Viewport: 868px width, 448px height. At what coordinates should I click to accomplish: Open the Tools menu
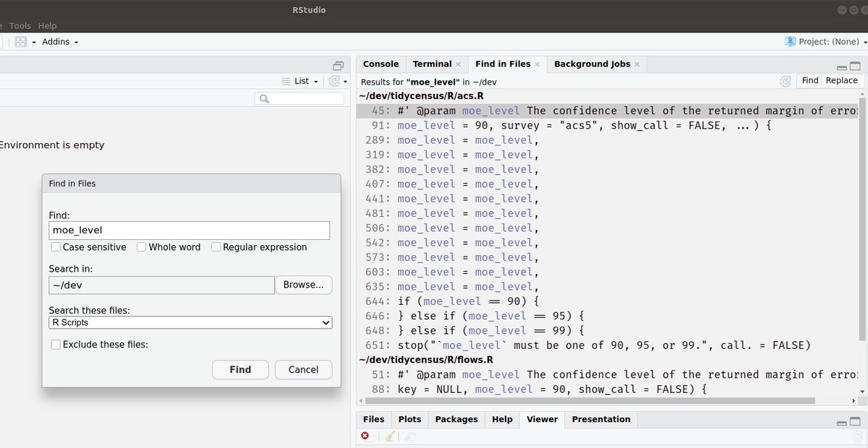20,25
